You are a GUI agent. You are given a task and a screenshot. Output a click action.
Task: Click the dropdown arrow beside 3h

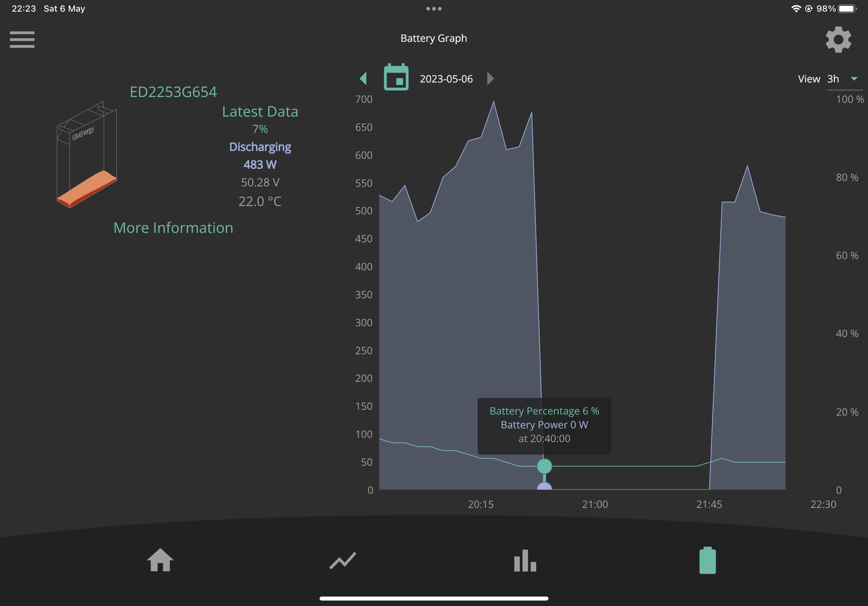click(x=853, y=78)
